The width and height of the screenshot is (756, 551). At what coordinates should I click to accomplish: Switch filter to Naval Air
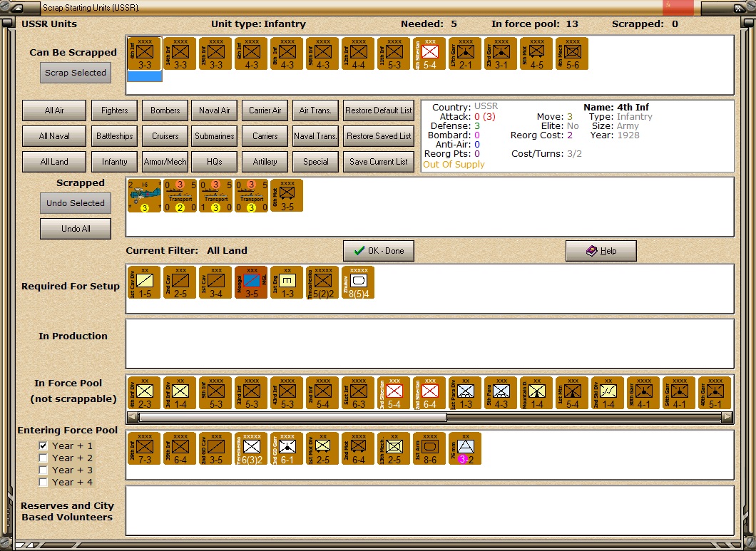[x=215, y=110]
